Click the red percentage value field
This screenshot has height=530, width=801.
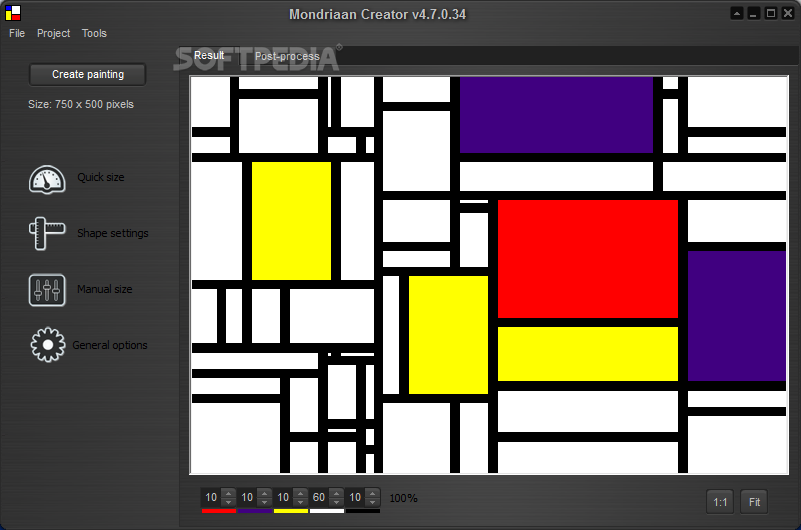(212, 497)
